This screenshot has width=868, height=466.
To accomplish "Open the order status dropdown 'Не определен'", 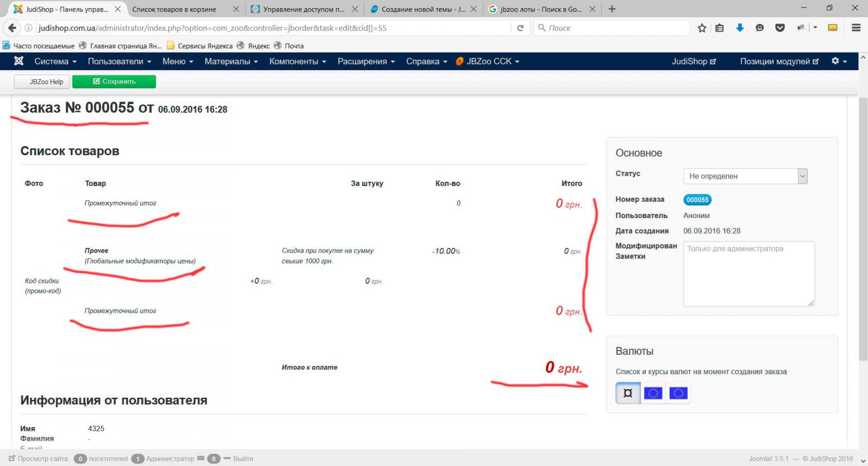I will 745,176.
